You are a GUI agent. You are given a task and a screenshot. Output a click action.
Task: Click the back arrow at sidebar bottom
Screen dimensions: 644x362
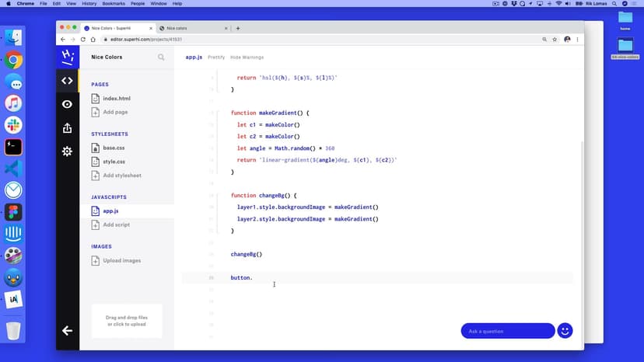tap(67, 331)
